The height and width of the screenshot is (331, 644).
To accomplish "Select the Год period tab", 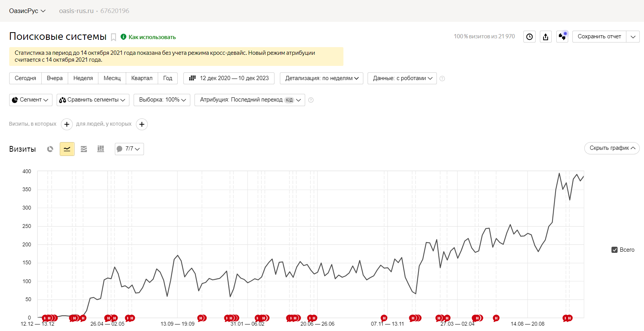I will (168, 78).
